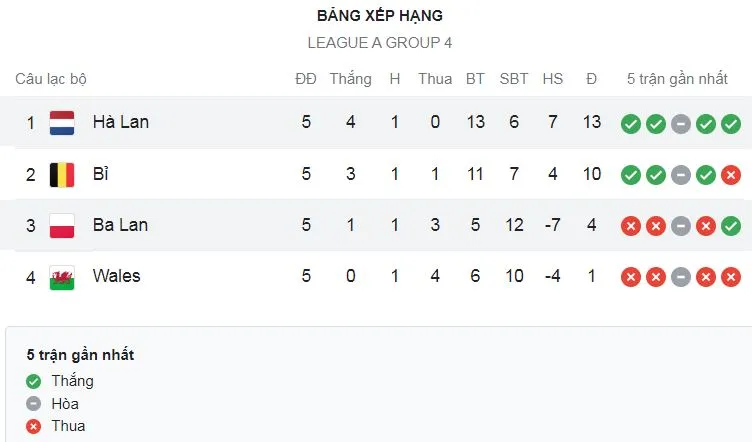Click the Belgium flag icon
Screen dimensions: 752x442
point(63,174)
